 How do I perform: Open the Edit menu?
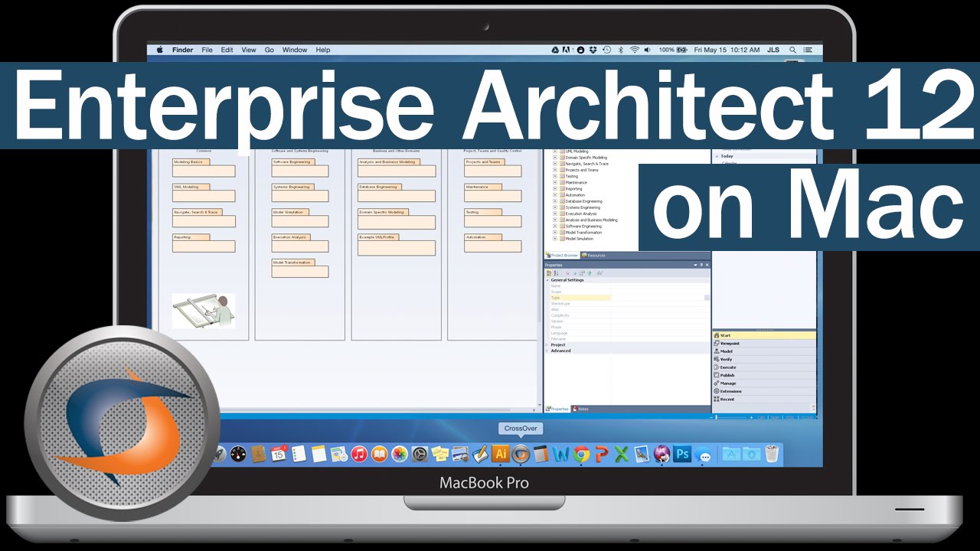[227, 50]
